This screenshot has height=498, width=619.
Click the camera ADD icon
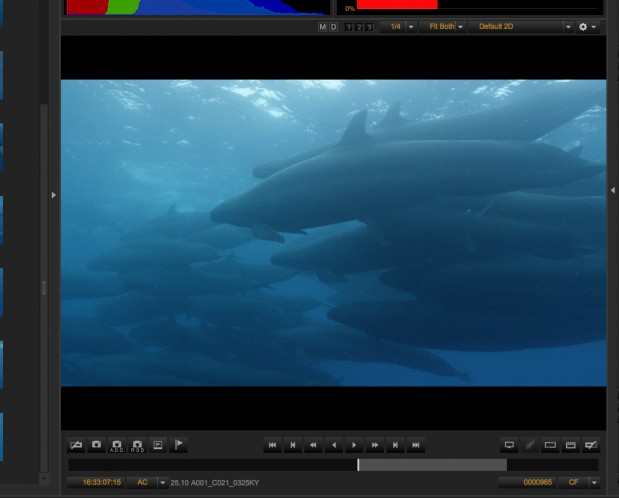click(117, 445)
